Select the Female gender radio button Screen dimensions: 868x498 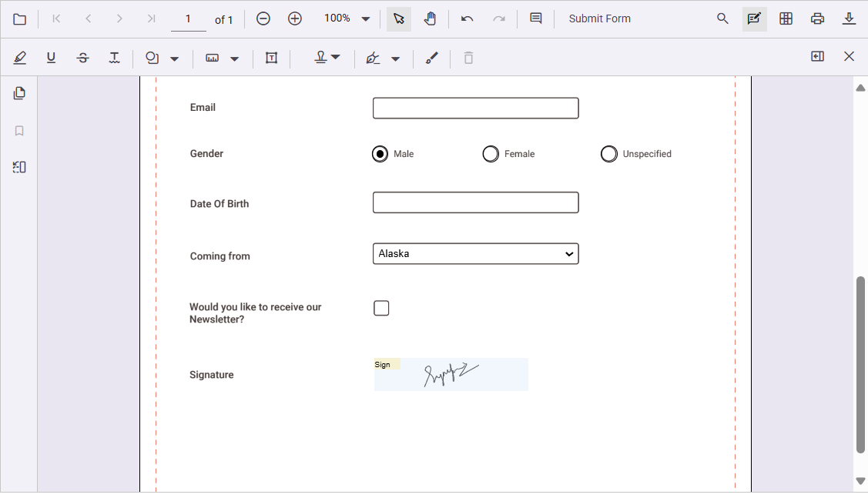491,153
